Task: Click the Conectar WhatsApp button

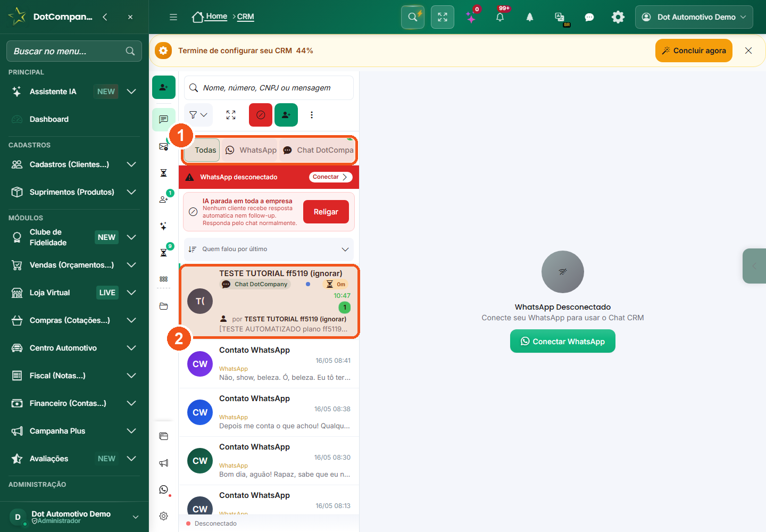Action: click(x=563, y=341)
